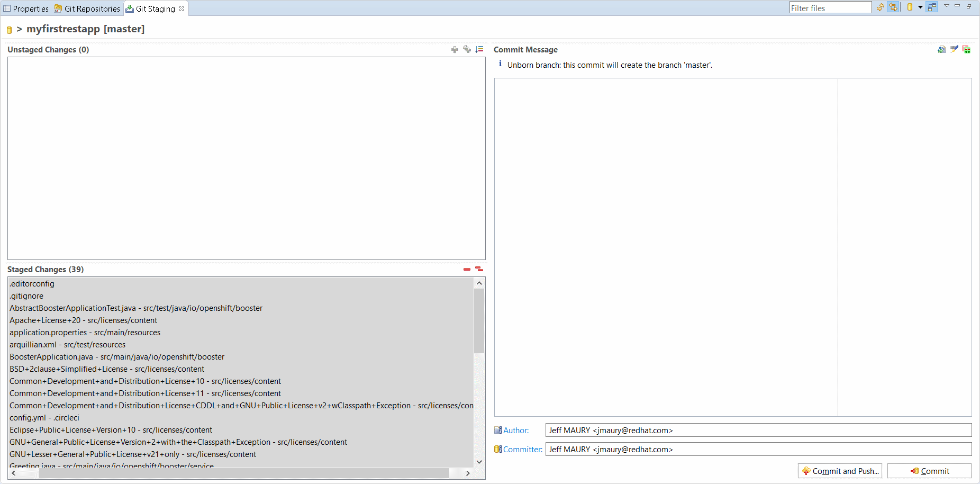Add all files to index (double plus icon)

(x=467, y=49)
